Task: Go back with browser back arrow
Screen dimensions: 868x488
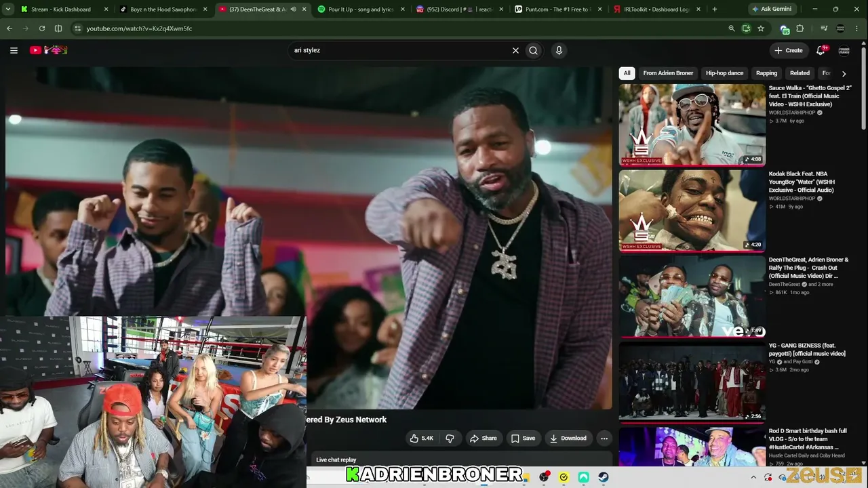Action: tap(9, 28)
